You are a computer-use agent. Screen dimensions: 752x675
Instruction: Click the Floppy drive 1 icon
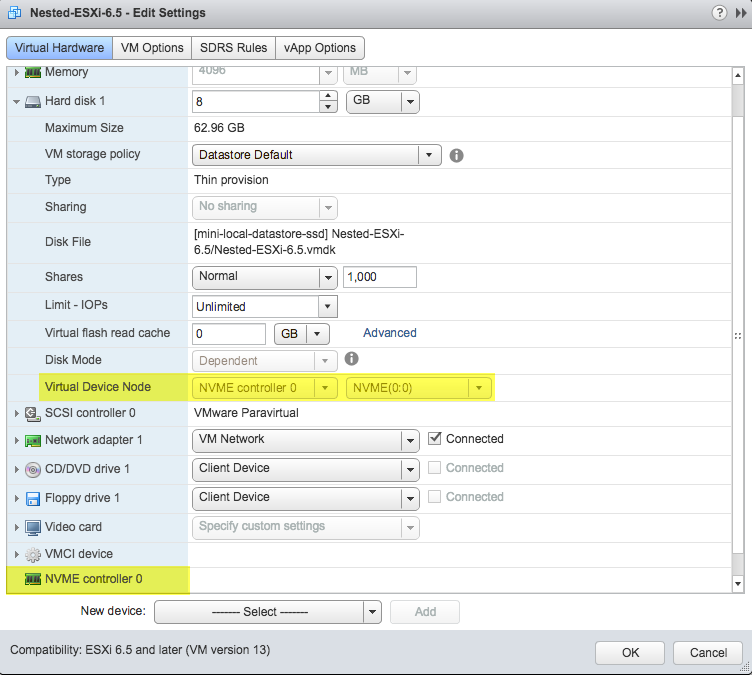(32, 498)
